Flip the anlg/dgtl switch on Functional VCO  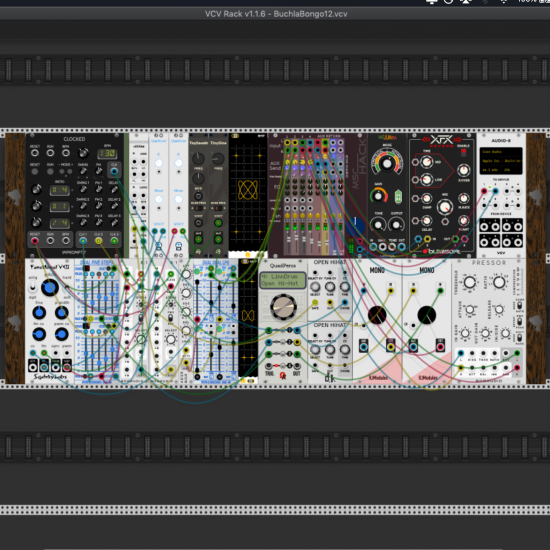pyautogui.click(x=32, y=288)
